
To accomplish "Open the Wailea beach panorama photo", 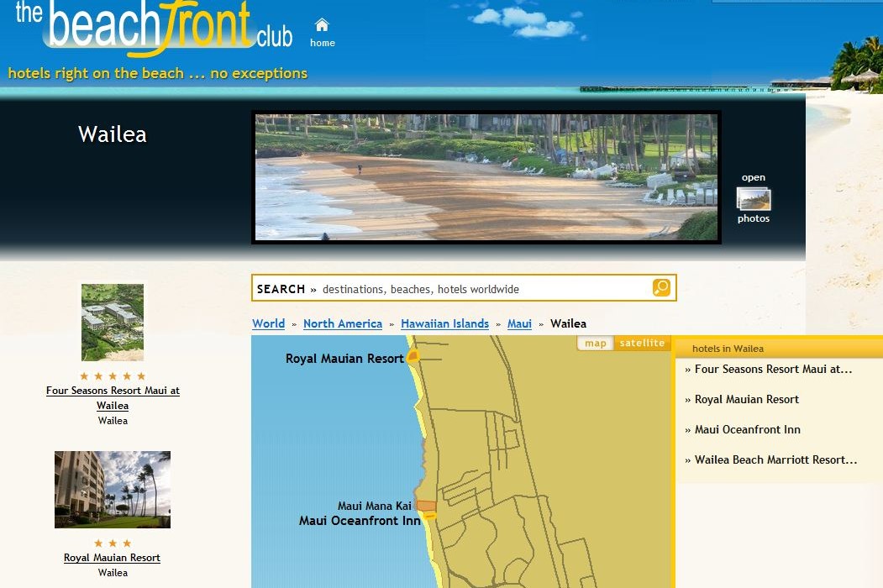I will (x=486, y=177).
